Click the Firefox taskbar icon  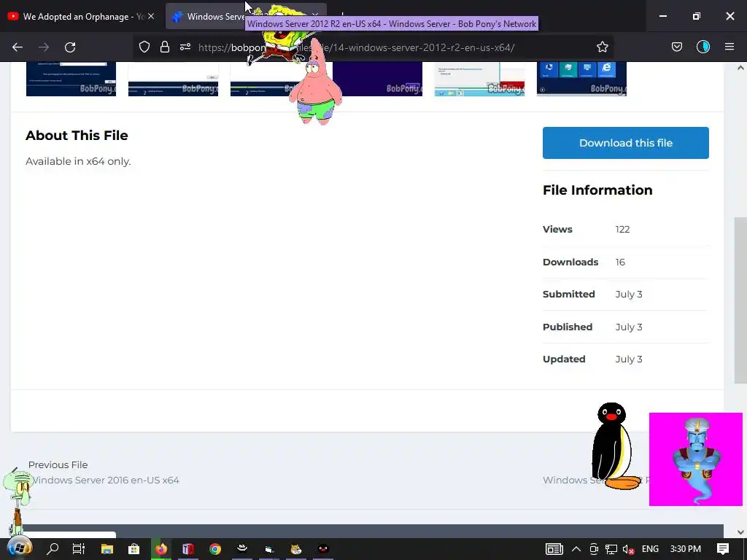pyautogui.click(x=161, y=549)
